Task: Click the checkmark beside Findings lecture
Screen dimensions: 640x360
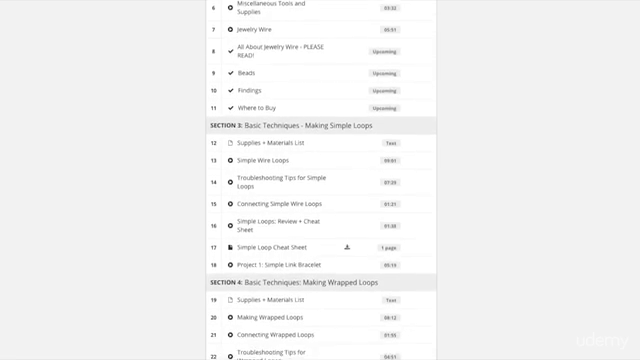Action: (231, 91)
